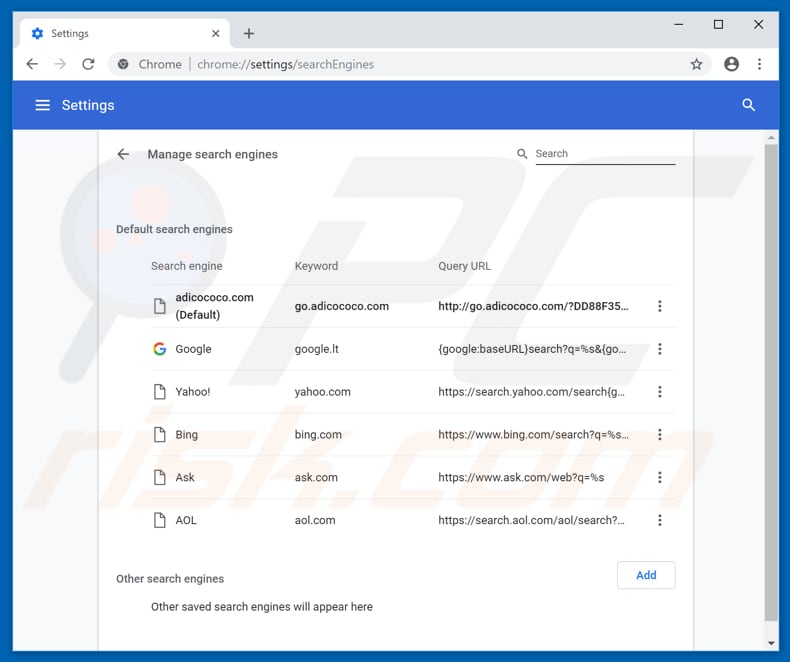The width and height of the screenshot is (790, 662).
Task: Click the page icon beside AOL
Action: point(160,520)
